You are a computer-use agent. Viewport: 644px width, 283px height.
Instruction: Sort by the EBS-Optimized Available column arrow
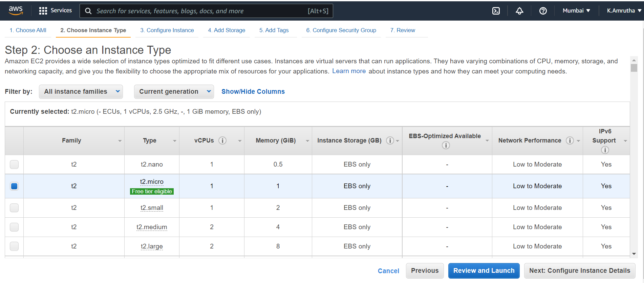click(x=487, y=141)
